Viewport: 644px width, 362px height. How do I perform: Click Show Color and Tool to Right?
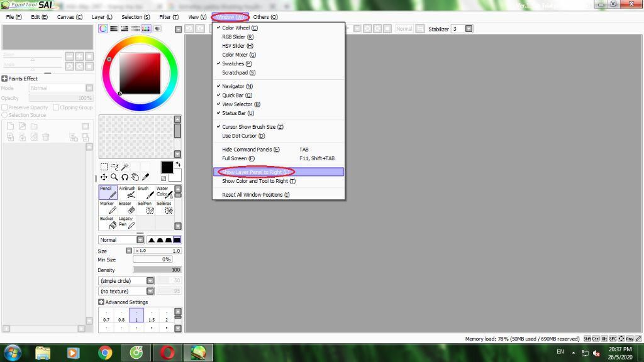point(279,181)
